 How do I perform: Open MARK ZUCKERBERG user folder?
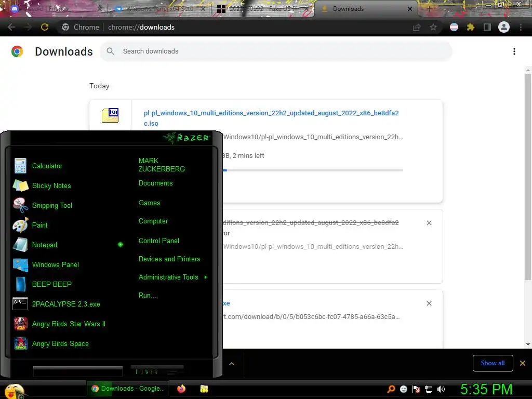click(162, 165)
